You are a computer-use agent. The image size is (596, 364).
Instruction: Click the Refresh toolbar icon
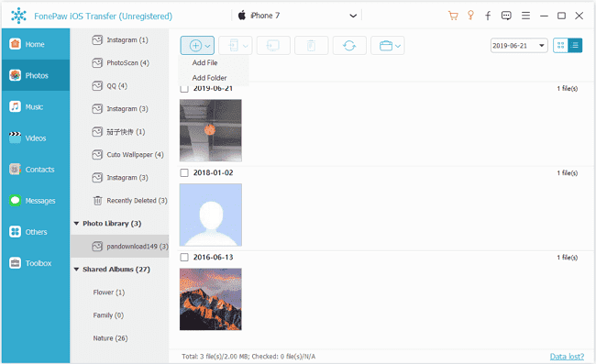[349, 46]
